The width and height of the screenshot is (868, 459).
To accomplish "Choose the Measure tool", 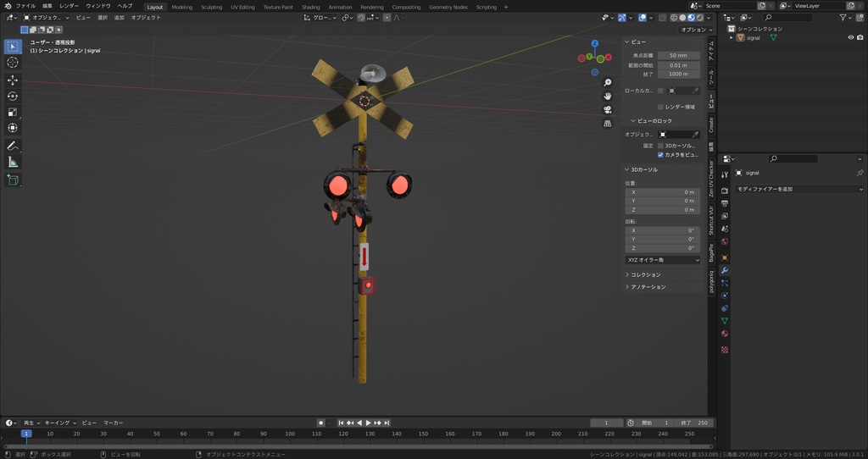I will [13, 162].
